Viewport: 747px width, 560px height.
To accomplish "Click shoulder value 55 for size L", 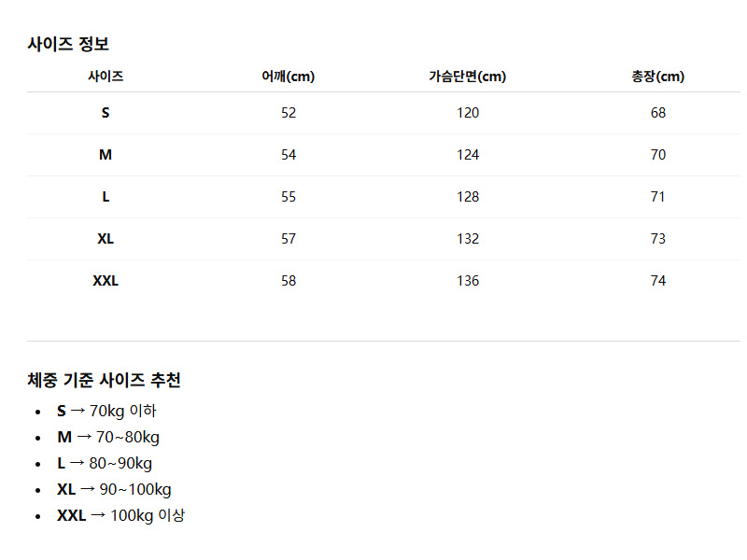I will (x=289, y=197).
